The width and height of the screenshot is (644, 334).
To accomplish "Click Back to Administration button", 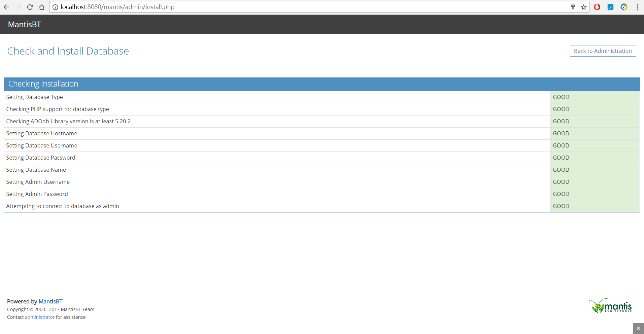I will pyautogui.click(x=603, y=51).
